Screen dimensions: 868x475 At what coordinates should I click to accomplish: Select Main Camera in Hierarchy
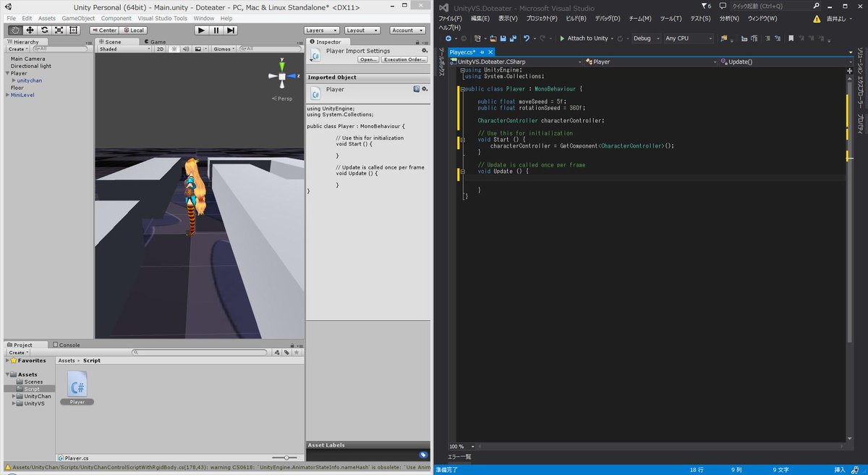(x=27, y=59)
